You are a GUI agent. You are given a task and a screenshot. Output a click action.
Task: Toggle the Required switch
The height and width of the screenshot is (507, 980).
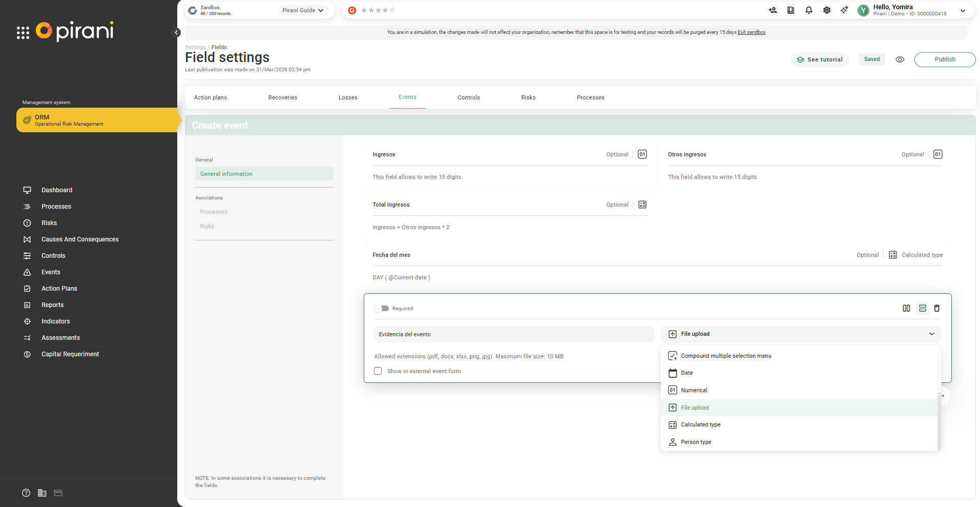tap(382, 309)
